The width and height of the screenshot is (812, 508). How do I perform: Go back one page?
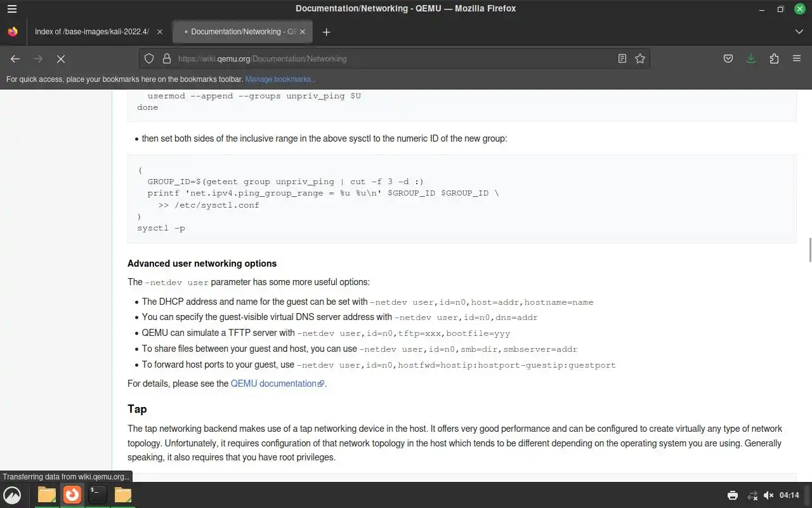[15, 58]
